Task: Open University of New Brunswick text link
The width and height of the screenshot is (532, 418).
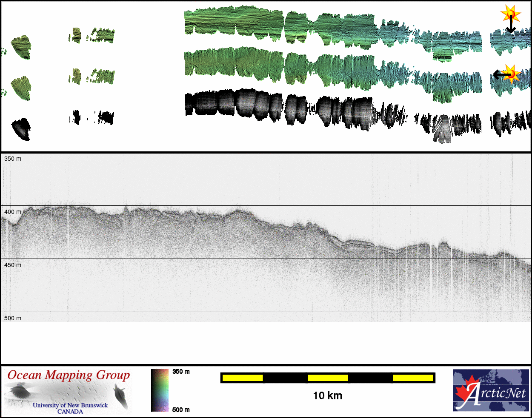Action: point(70,405)
